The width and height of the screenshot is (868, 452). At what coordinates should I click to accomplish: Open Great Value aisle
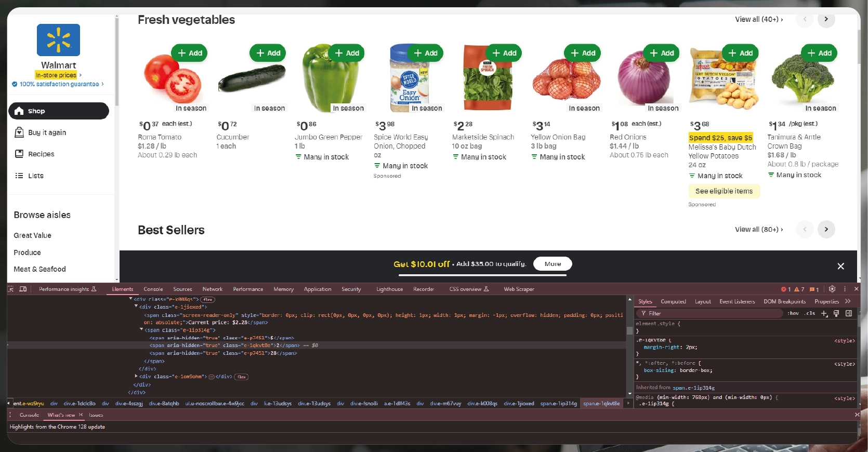pos(32,235)
